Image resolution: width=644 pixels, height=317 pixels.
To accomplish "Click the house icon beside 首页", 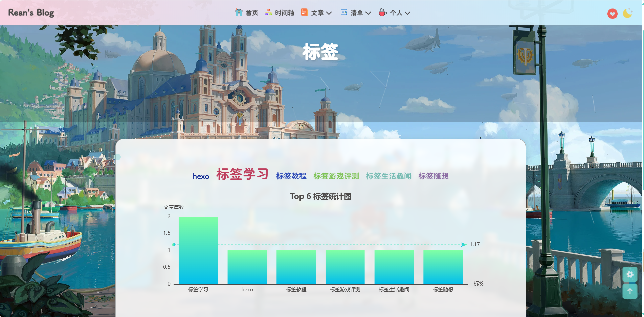I will [239, 13].
